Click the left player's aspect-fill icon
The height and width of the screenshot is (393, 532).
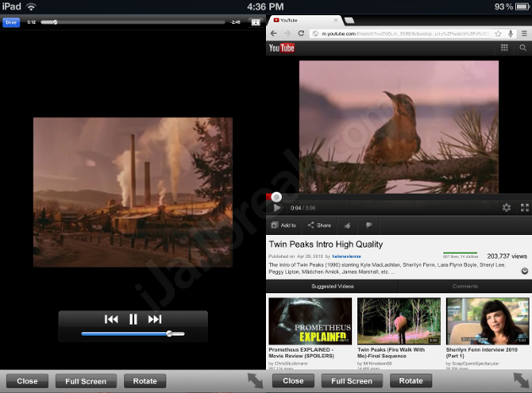tap(256, 23)
